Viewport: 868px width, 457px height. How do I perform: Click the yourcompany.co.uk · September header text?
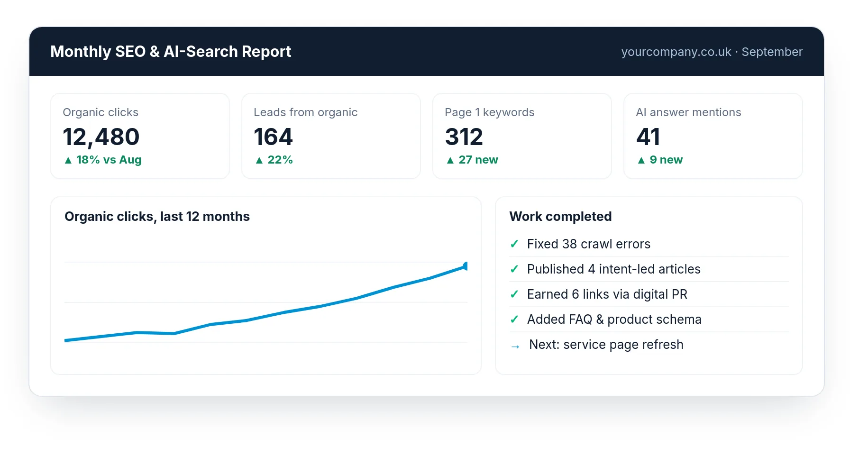tap(712, 52)
